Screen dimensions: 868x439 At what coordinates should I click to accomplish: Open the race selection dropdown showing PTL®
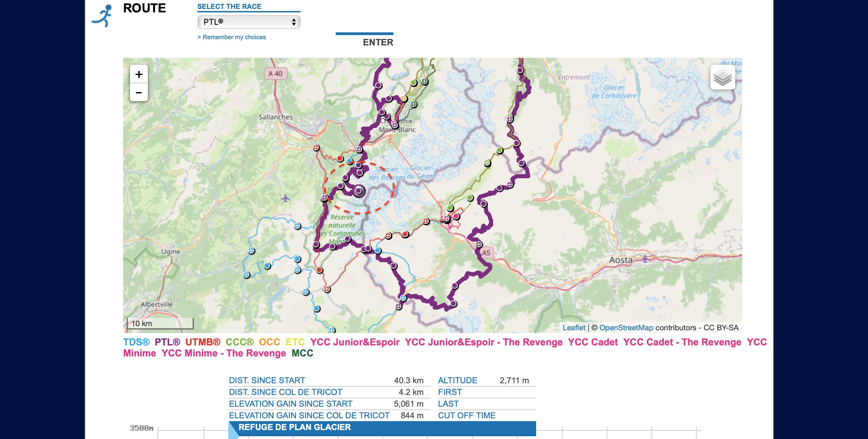coord(249,22)
